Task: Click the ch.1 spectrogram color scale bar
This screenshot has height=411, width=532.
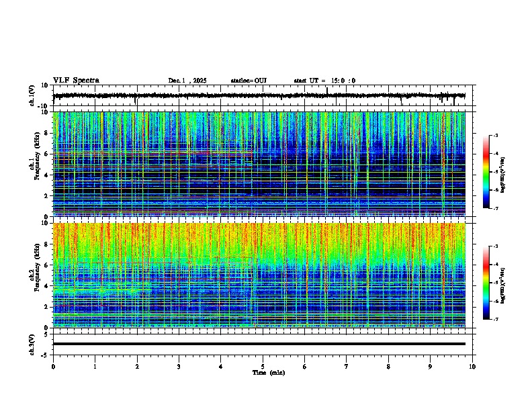Action: [x=486, y=172]
